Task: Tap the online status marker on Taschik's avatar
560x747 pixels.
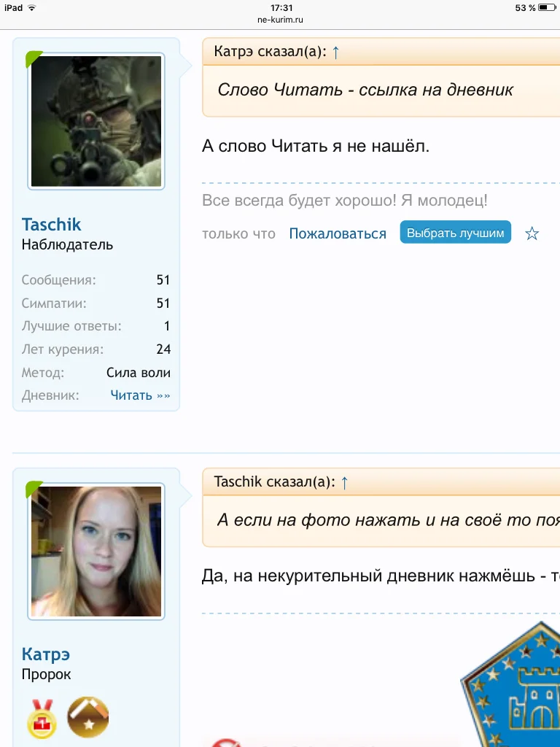Action: click(34, 58)
